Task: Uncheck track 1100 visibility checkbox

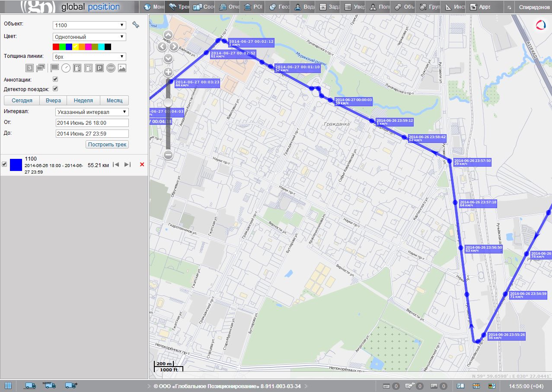Action: point(4,164)
